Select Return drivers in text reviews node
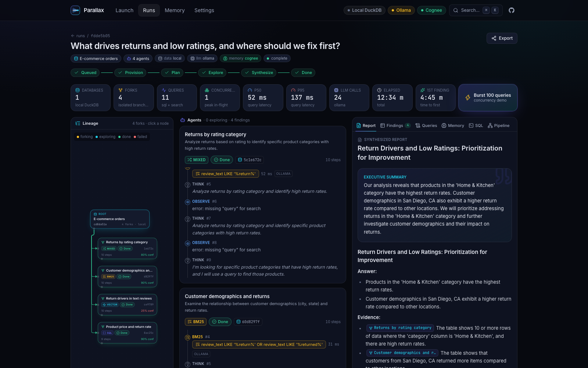 (x=128, y=304)
